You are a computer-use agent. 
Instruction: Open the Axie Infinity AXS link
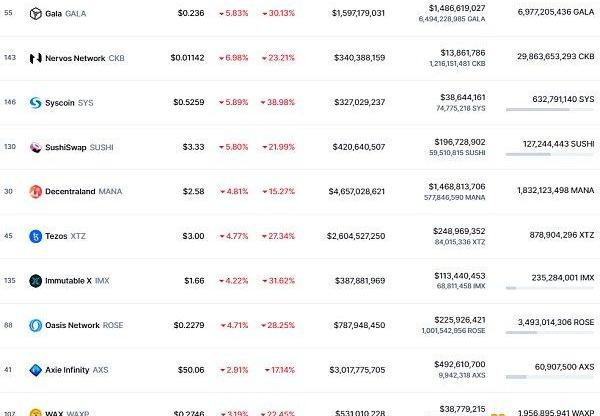pyautogui.click(x=76, y=370)
